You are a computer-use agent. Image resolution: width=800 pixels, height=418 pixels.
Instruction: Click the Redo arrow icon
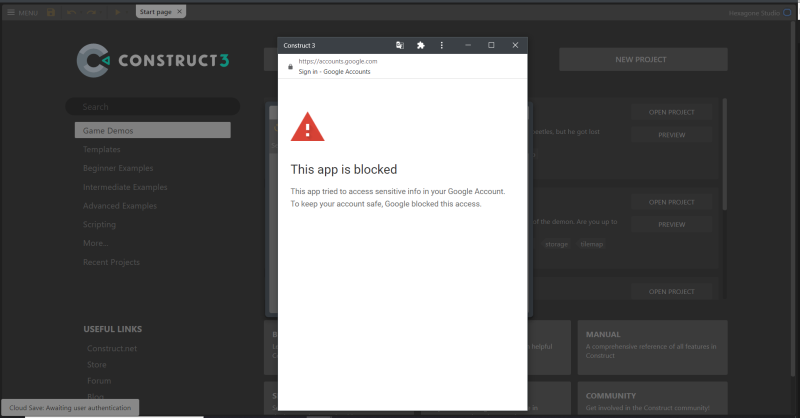pyautogui.click(x=91, y=12)
